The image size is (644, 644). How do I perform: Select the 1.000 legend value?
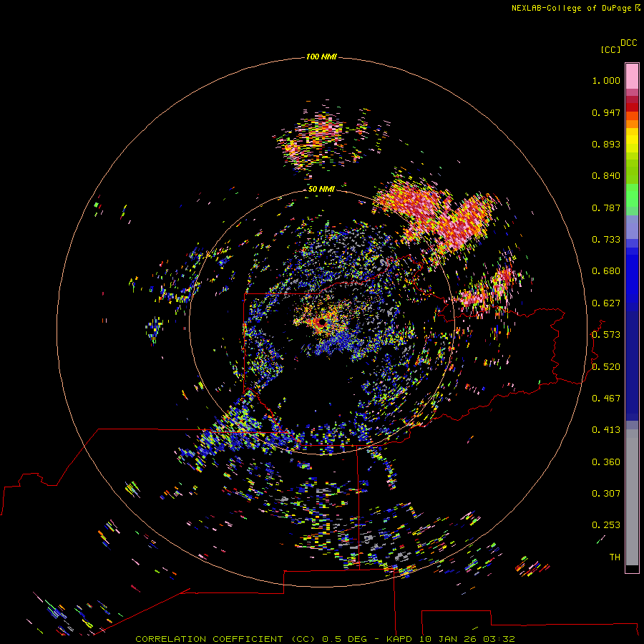pyautogui.click(x=606, y=80)
